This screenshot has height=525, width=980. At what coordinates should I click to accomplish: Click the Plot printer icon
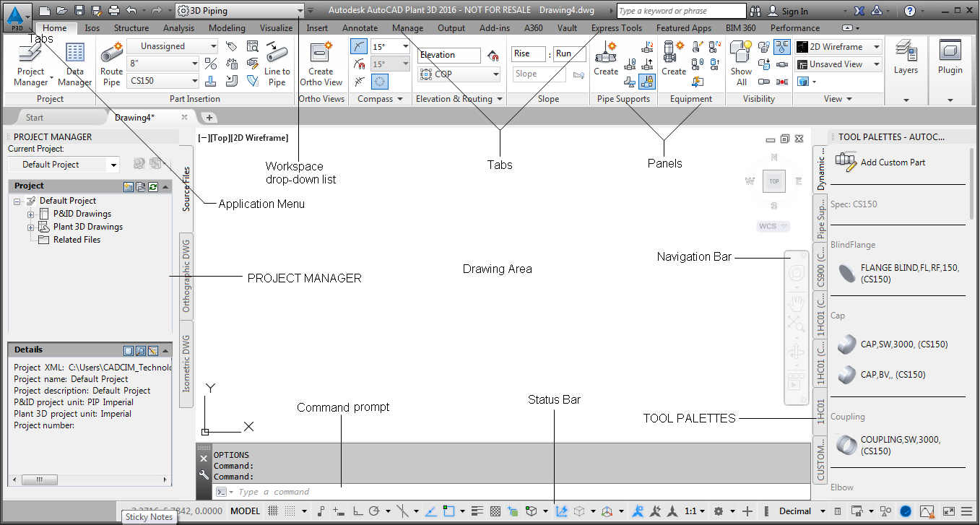(x=113, y=11)
